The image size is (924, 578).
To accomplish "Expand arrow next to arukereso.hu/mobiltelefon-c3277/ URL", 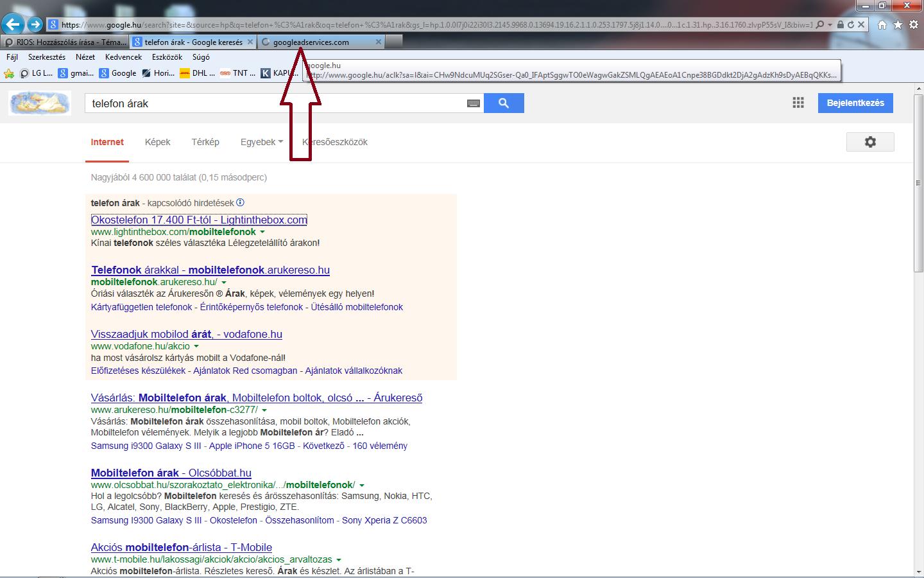I will tap(264, 410).
